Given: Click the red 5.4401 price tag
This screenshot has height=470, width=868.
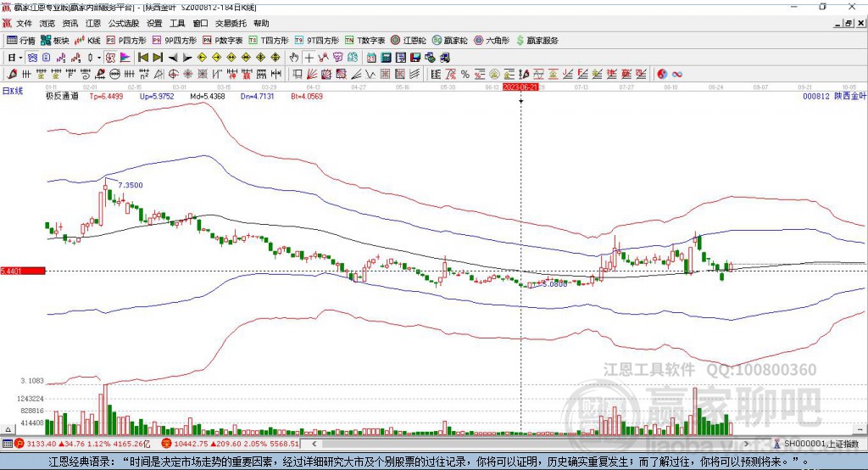Looking at the screenshot, I should pos(23,271).
